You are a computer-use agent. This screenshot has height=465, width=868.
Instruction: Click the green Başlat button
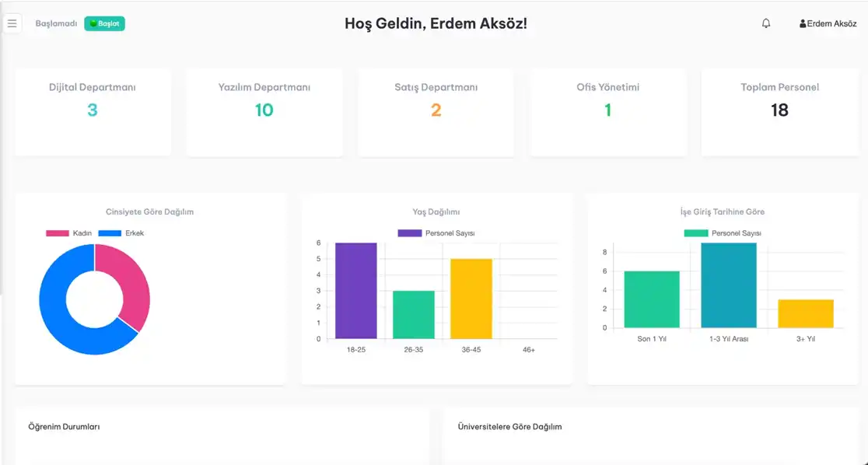(105, 24)
